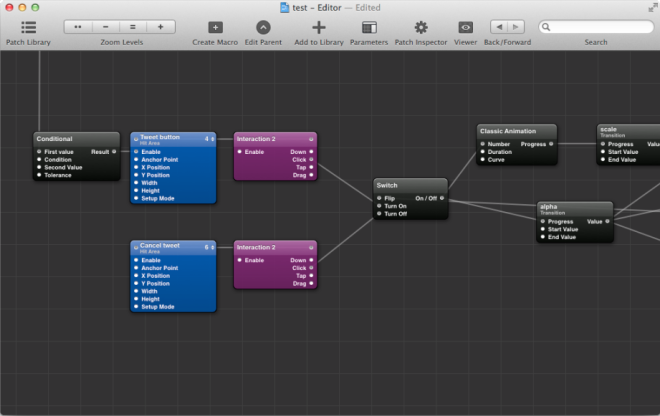Image resolution: width=660 pixels, height=416 pixels.
Task: Click top Interaction 2 Click output port
Action: (311, 160)
